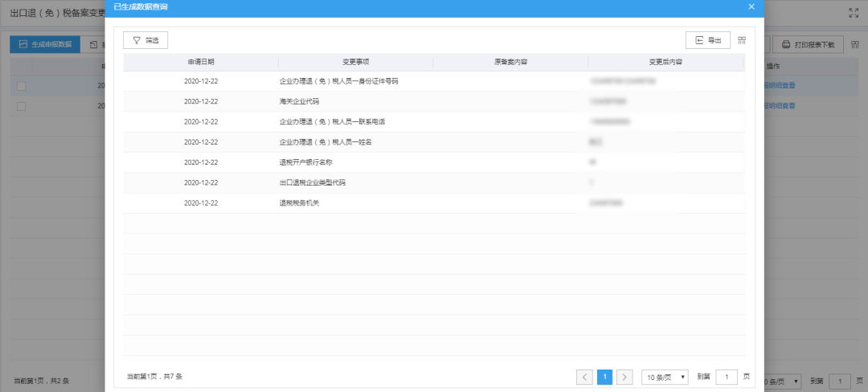Go to previous page with left chevron
Viewport: 868px width, 392px height.
tap(584, 377)
